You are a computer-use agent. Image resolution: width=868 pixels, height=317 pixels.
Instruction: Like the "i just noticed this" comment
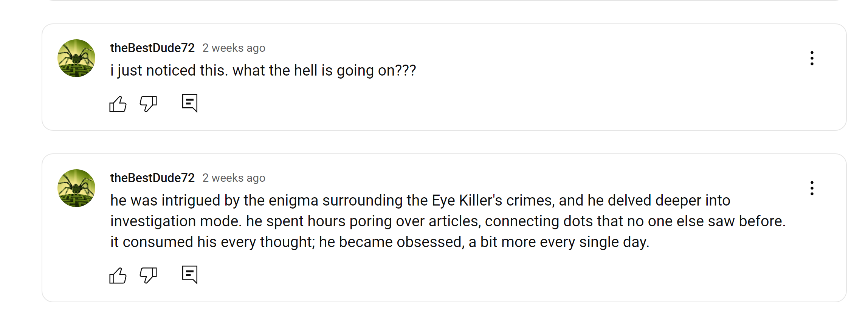[118, 104]
